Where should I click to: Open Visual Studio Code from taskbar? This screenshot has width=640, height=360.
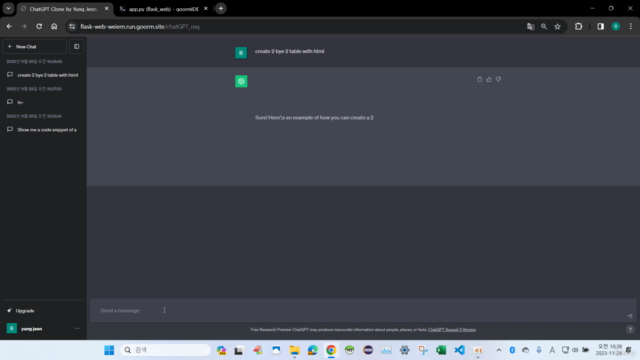coord(460,350)
